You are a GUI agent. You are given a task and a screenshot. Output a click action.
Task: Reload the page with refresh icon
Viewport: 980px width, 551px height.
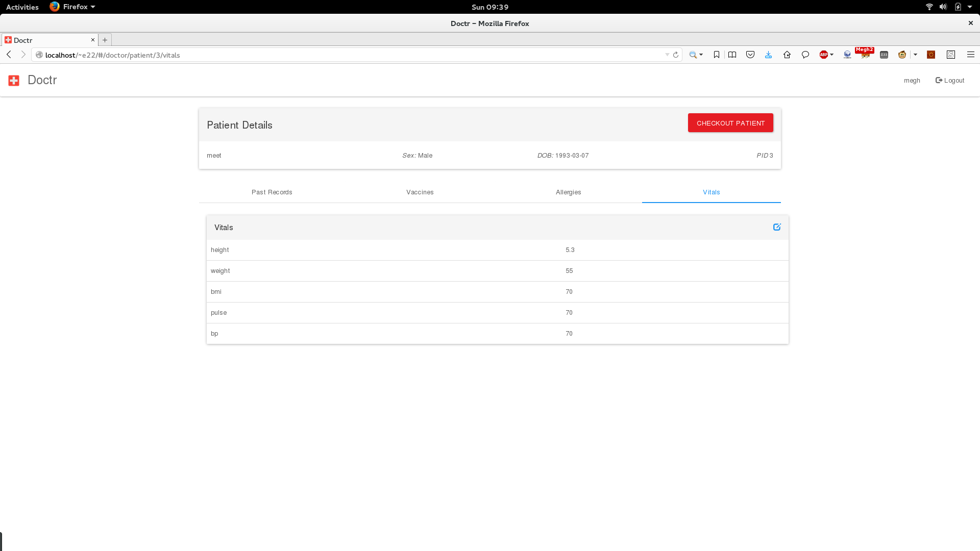point(676,55)
